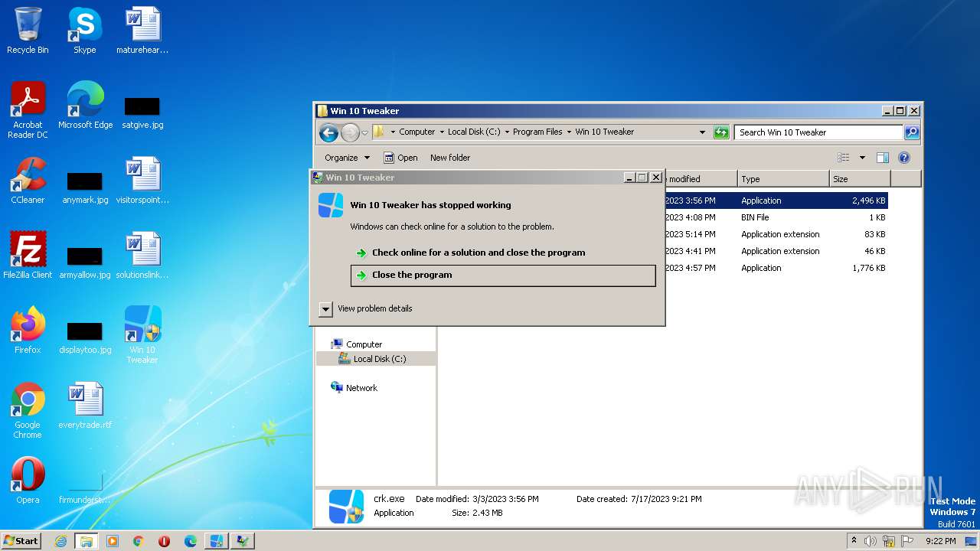
Task: Expand the dropdown arrow after Local Disk (C:) in path
Action: click(x=507, y=132)
